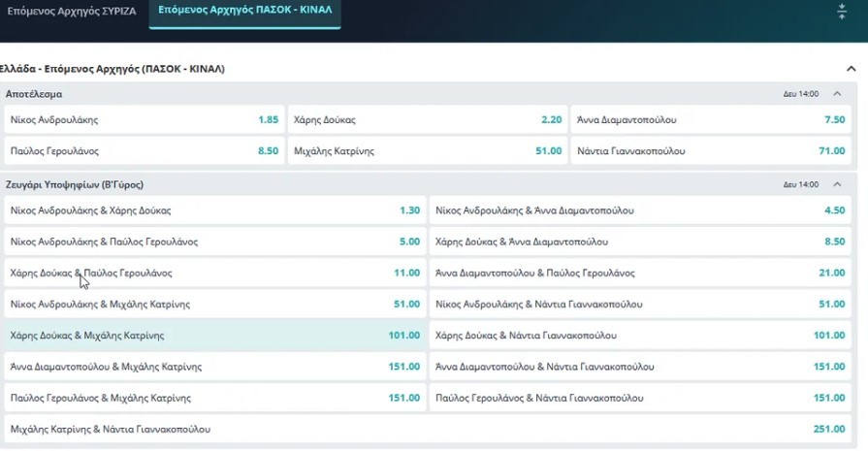Viewport: 868px width, 451px height.
Task: Click the Αποτέλεσμα market title
Action: 34,94
